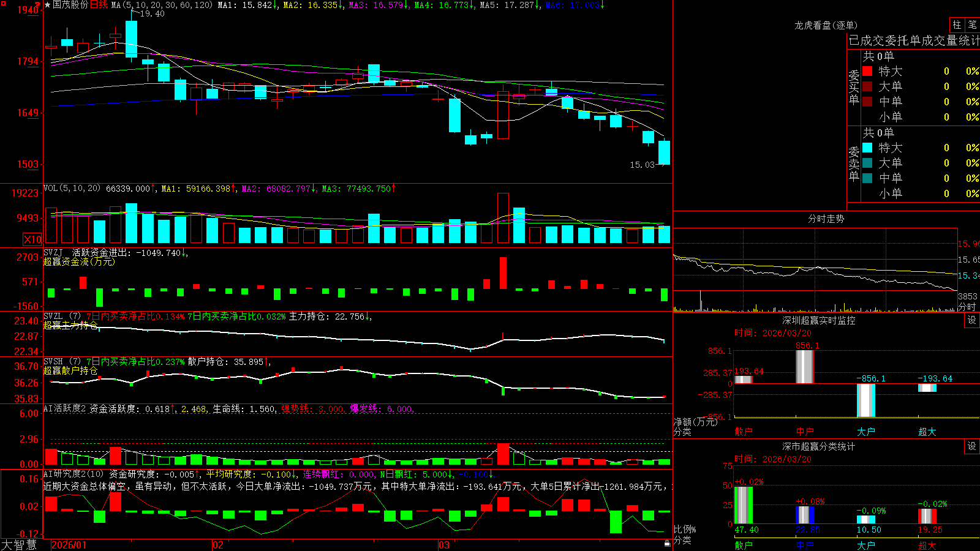Image resolution: width=980 pixels, height=551 pixels.
Task: Click the SVZJ indicator name
Action: pos(53,252)
